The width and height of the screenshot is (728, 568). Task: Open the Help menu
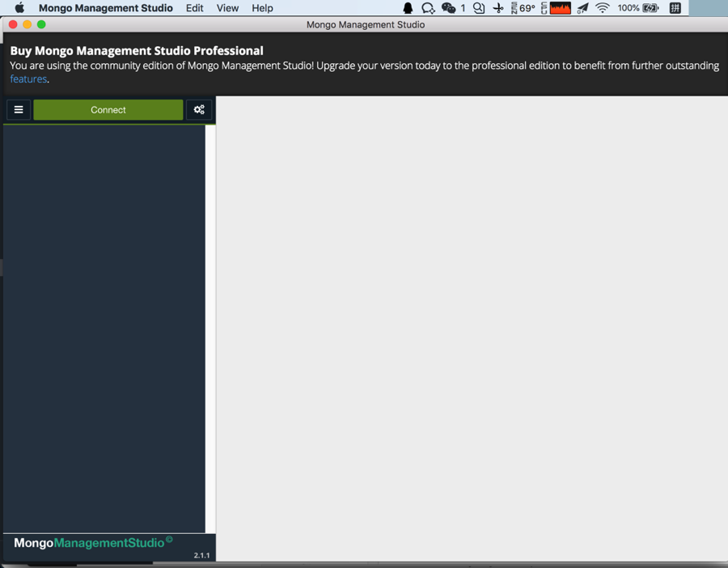(x=262, y=8)
